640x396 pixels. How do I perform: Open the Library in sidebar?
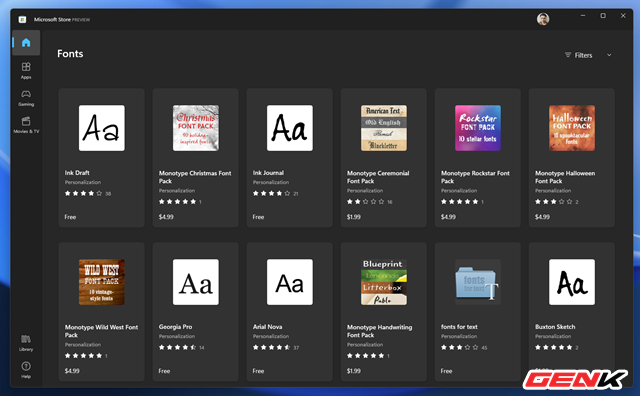(x=26, y=343)
